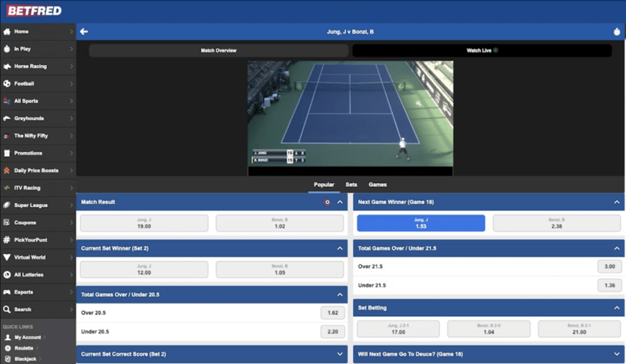Select Jung, J at 12.00 for Set 2
This screenshot has width=626, height=364.
(144, 269)
